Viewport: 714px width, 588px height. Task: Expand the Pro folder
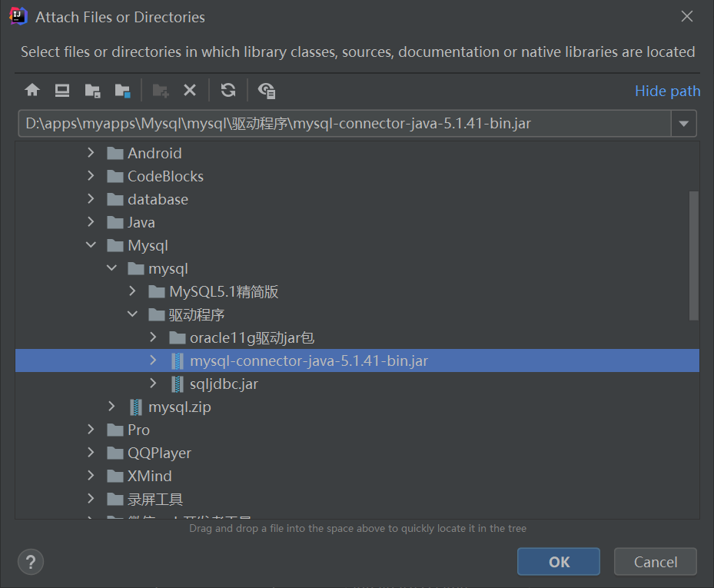pyautogui.click(x=91, y=430)
